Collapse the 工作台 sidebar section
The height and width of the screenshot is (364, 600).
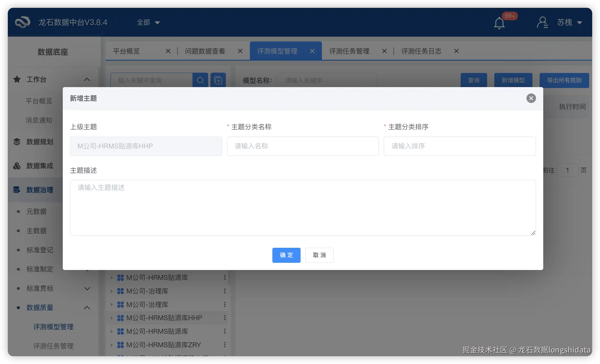[x=87, y=80]
